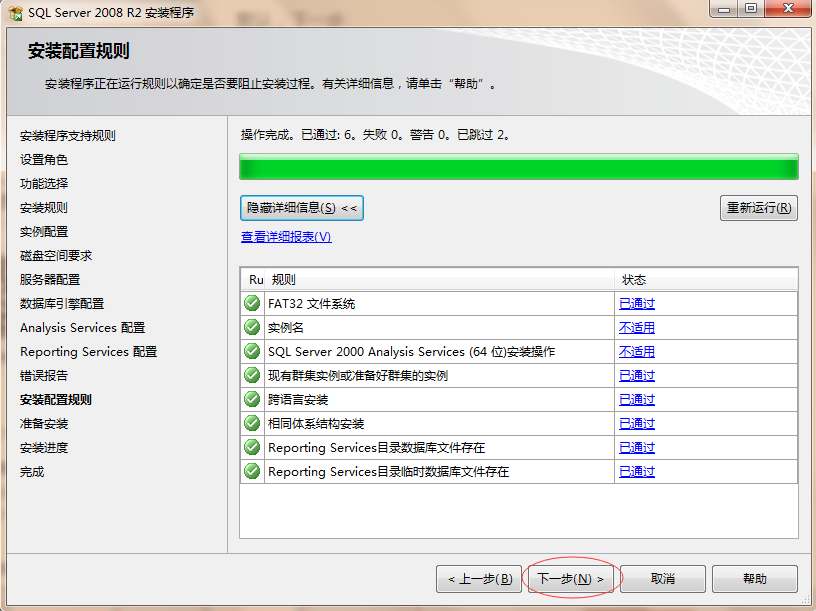
Task: Maximize the SQL Server installer window
Action: point(751,9)
